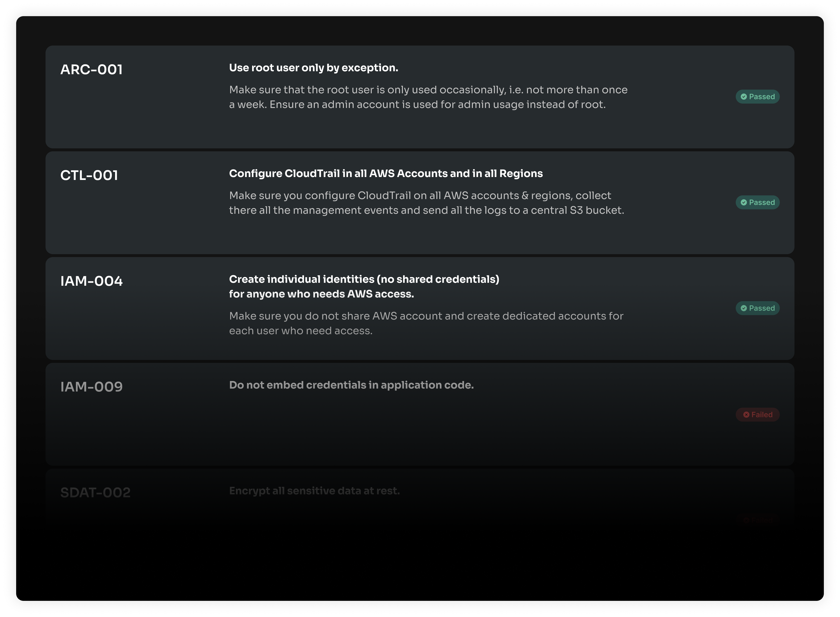The width and height of the screenshot is (840, 617).
Task: Click the "Passed" label text in the ARC-001 row
Action: [762, 97]
